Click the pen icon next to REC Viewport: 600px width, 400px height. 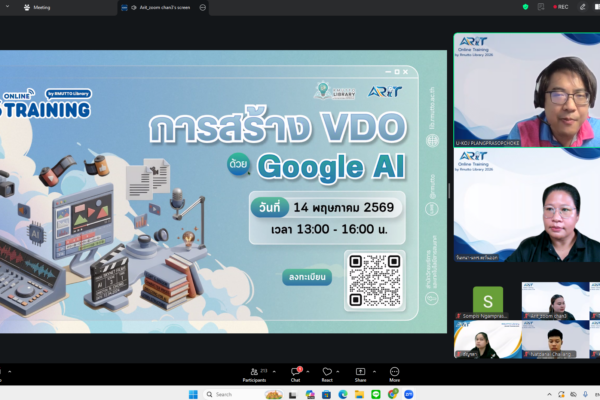(582, 7)
